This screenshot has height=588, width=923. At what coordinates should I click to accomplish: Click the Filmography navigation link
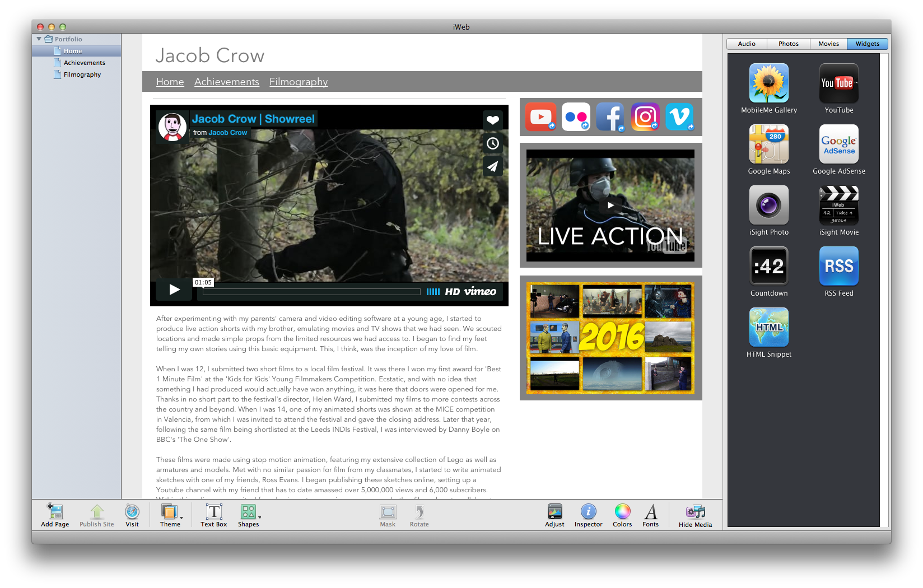tap(299, 82)
